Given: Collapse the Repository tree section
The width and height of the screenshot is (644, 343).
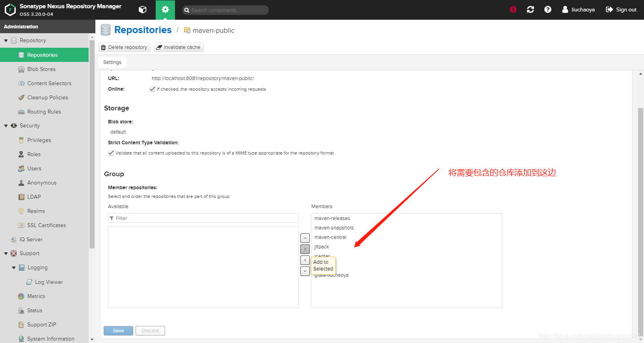Looking at the screenshot, I should pyautogui.click(x=6, y=41).
